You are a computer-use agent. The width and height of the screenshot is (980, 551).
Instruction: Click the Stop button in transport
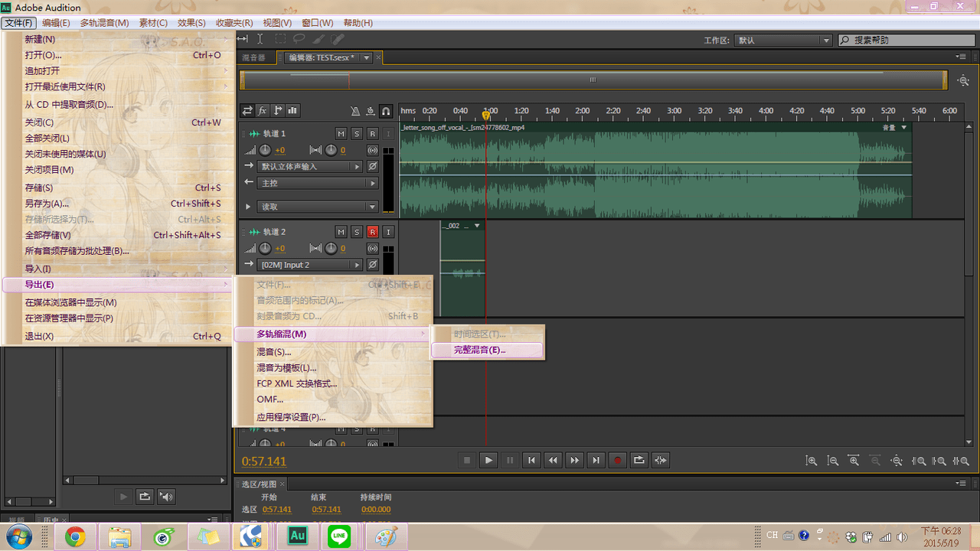(x=467, y=460)
